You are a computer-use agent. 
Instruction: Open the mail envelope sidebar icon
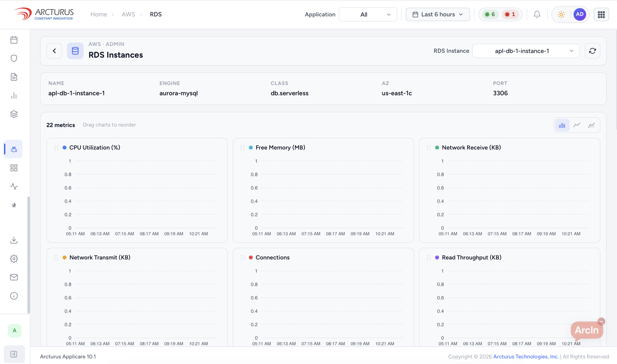pos(14,278)
